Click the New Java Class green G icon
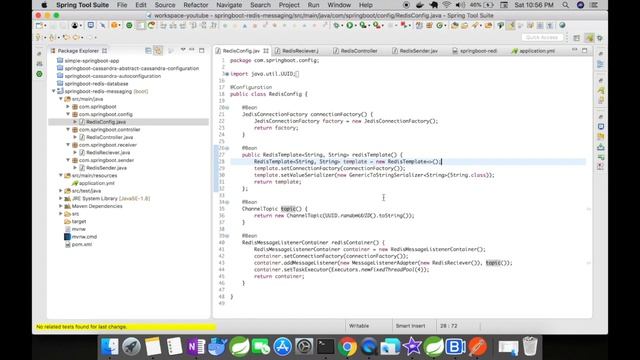The width and height of the screenshot is (640, 360). click(x=439, y=25)
